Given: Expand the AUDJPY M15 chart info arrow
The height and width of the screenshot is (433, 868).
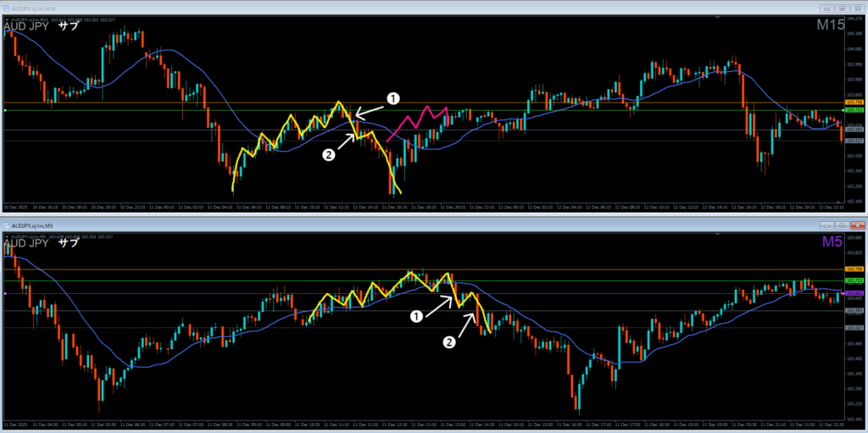Looking at the screenshot, I should (6, 20).
